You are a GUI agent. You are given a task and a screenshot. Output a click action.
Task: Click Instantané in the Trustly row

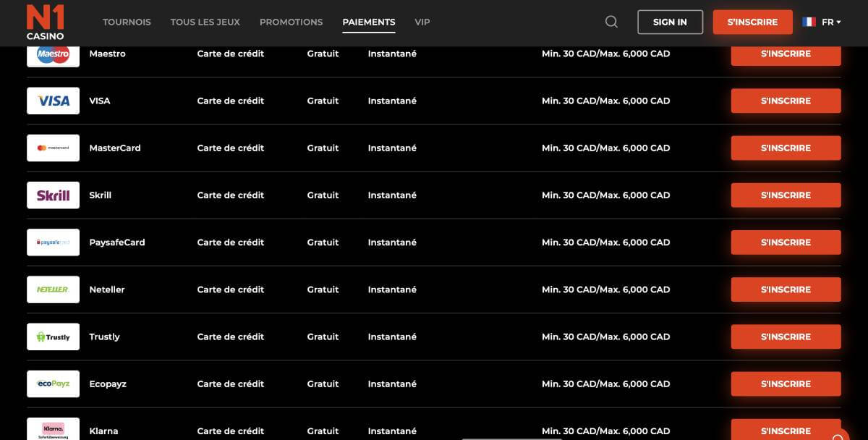392,337
